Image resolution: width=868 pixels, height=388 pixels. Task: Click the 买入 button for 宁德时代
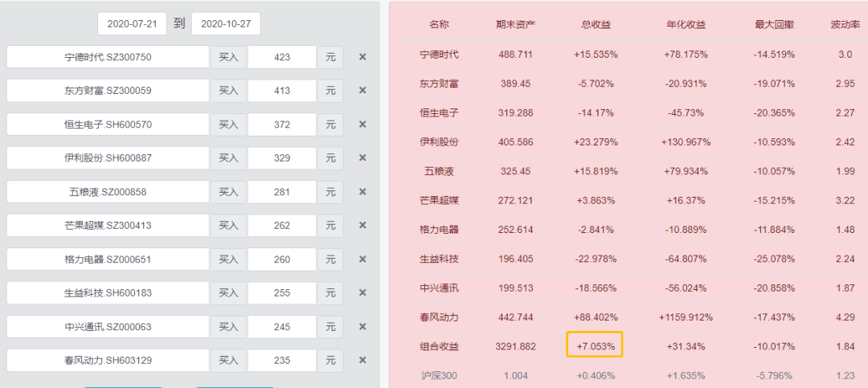(228, 57)
